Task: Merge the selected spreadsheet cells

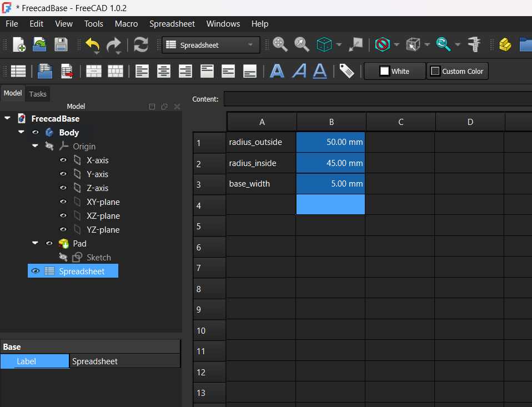Action: point(93,71)
